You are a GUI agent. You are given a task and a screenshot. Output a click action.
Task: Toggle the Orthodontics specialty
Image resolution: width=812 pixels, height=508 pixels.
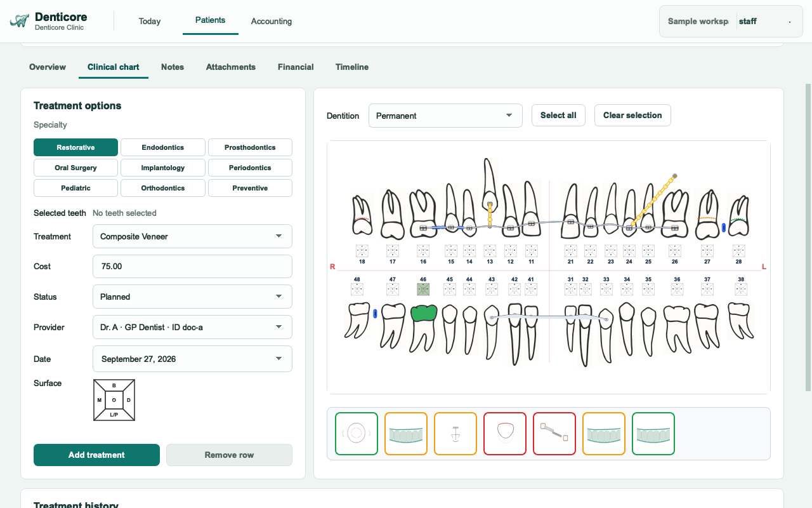163,188
